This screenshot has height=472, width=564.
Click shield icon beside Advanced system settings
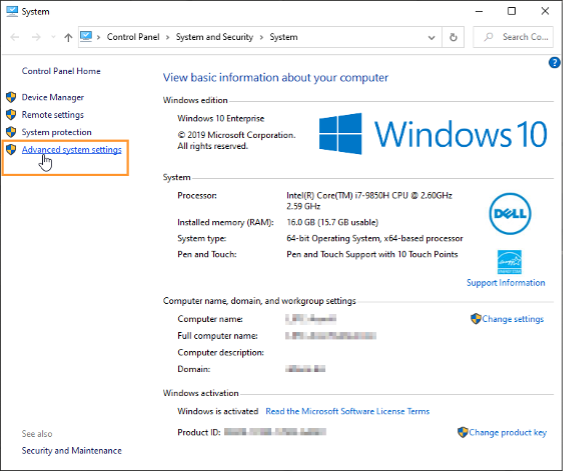[11, 150]
